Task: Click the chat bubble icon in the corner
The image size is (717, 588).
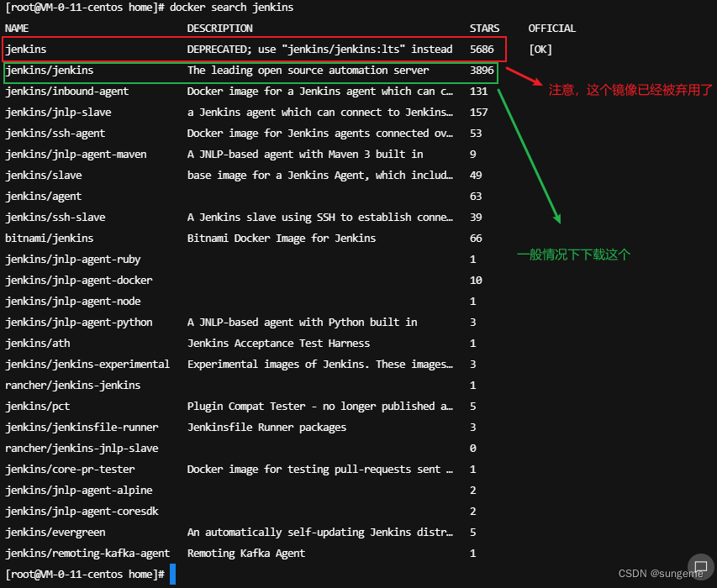Action: point(700,567)
